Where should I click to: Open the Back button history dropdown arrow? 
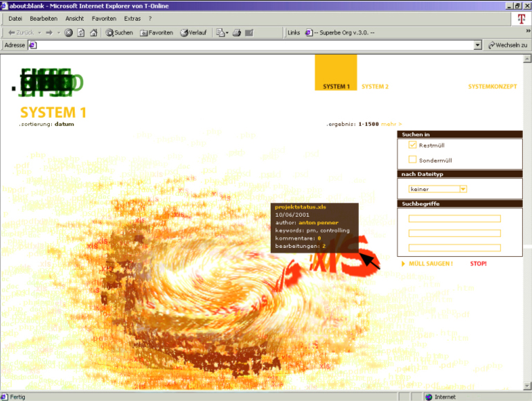39,33
